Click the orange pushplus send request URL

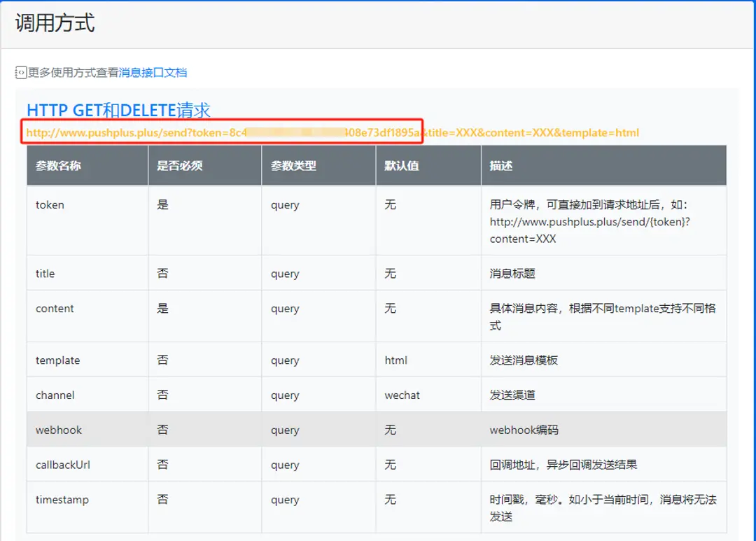332,132
